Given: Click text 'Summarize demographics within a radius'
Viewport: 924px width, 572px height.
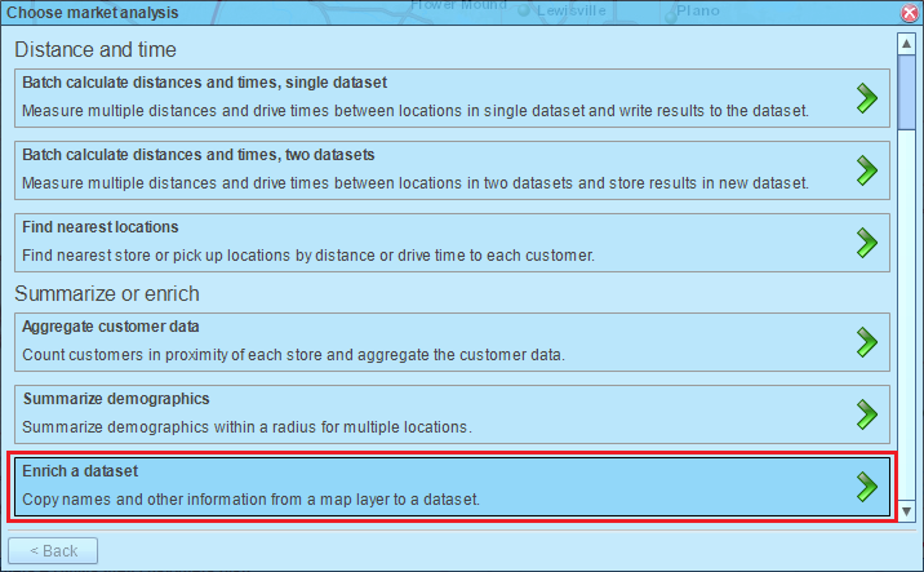Looking at the screenshot, I should click(x=169, y=427).
